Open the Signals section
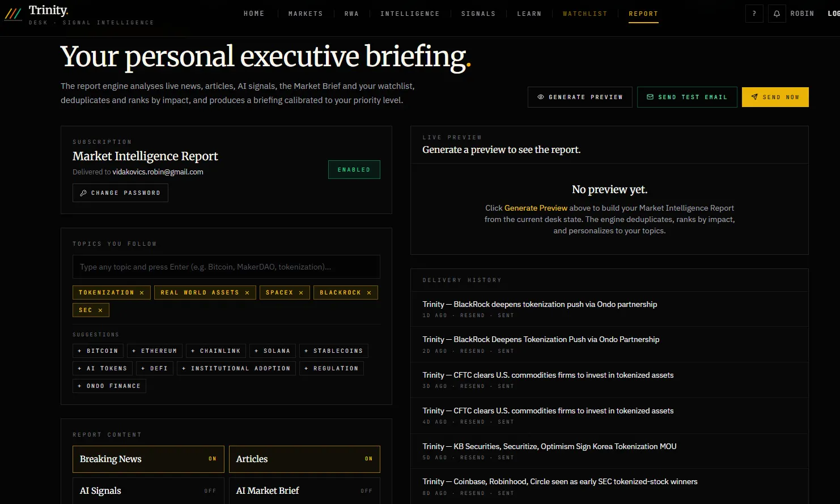 [478, 14]
